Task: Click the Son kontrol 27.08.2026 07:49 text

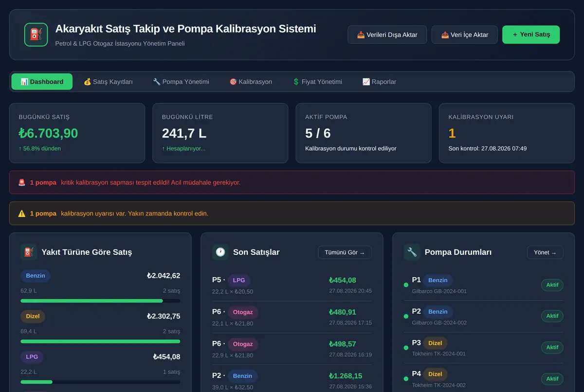Action: coord(488,148)
